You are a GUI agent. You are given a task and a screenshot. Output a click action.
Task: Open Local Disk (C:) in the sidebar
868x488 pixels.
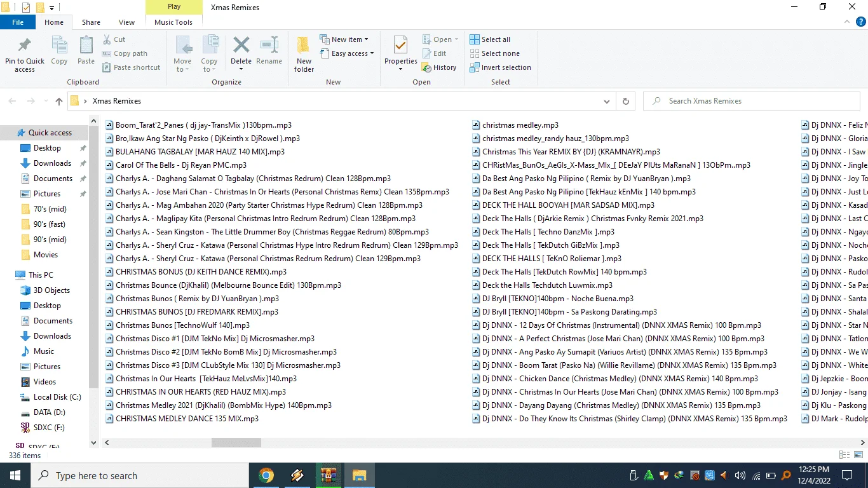[57, 397]
